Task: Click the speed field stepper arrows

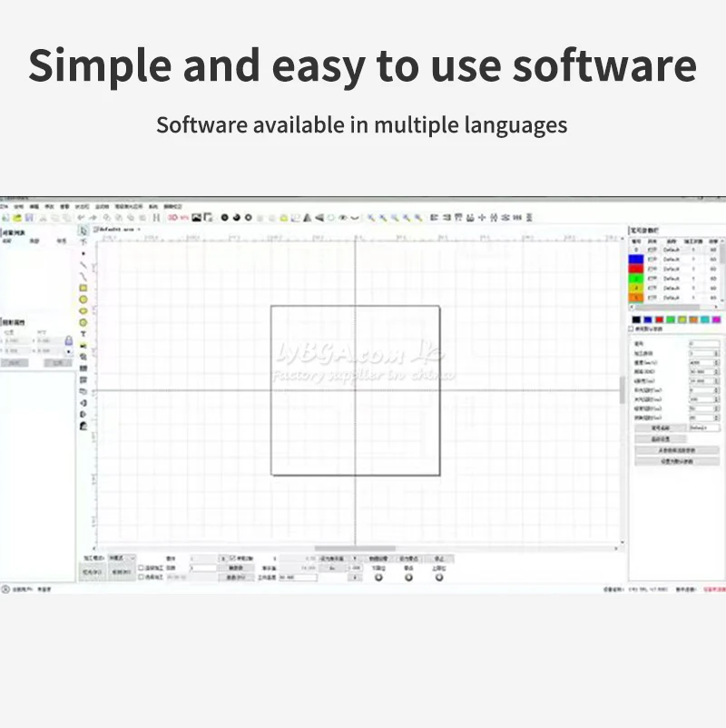Action: pyautogui.click(x=716, y=362)
